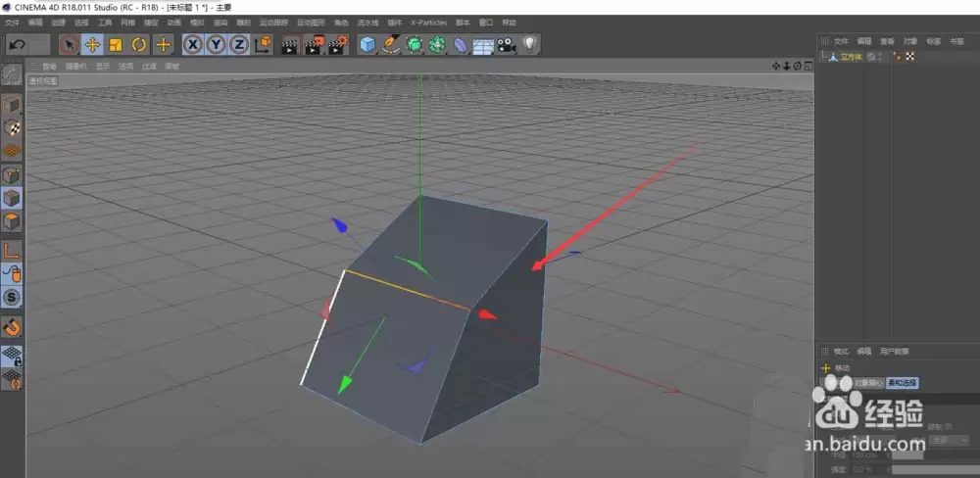Open Attribute Manager 用户数据 menu
This screenshot has height=478, width=980.
click(895, 352)
